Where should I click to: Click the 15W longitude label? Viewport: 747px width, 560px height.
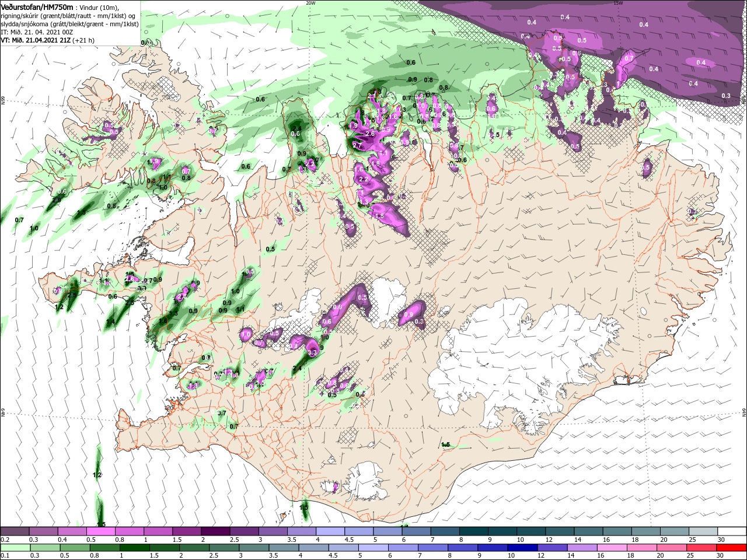click(618, 2)
